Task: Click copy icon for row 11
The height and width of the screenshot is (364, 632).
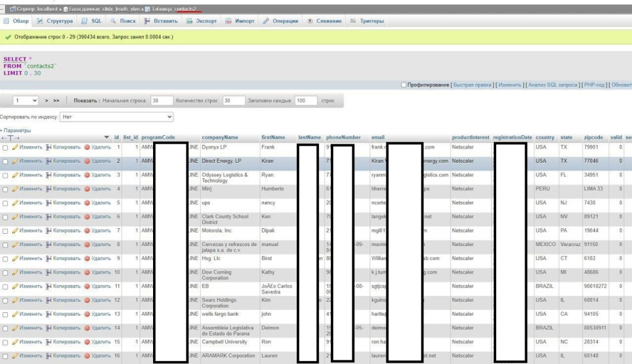Action: click(x=48, y=286)
